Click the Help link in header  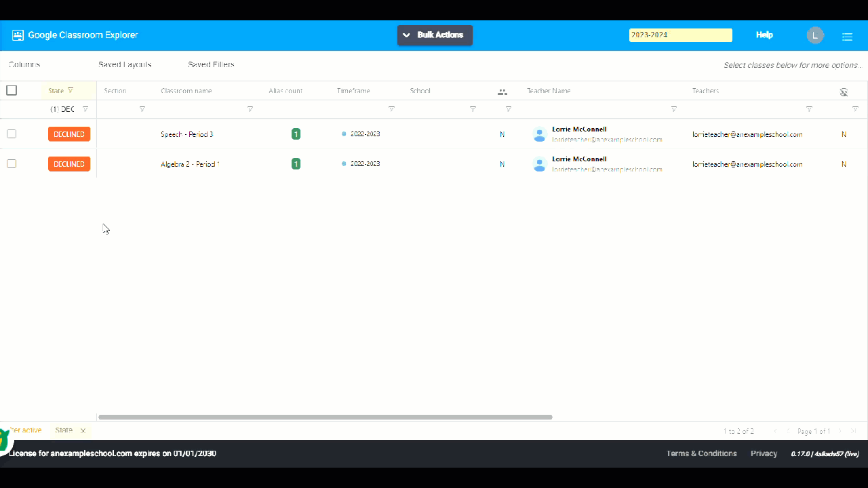(x=764, y=35)
